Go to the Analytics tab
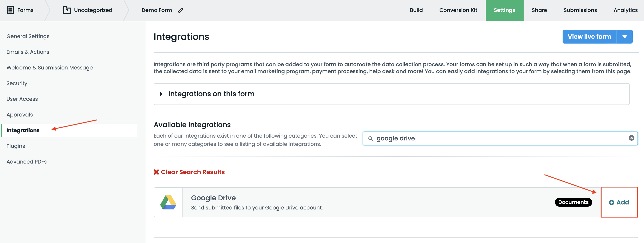This screenshot has height=243, width=644. tap(625, 10)
